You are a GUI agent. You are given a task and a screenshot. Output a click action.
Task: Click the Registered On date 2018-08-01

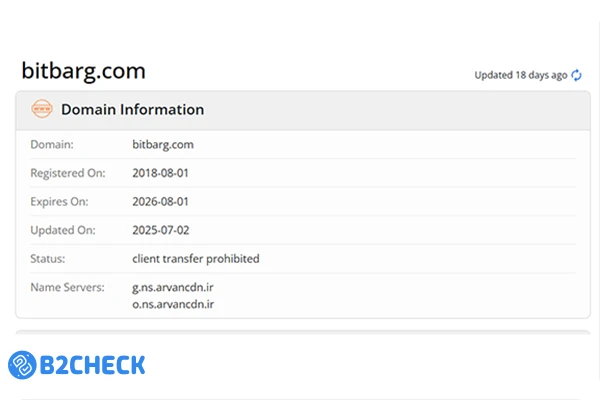161,173
